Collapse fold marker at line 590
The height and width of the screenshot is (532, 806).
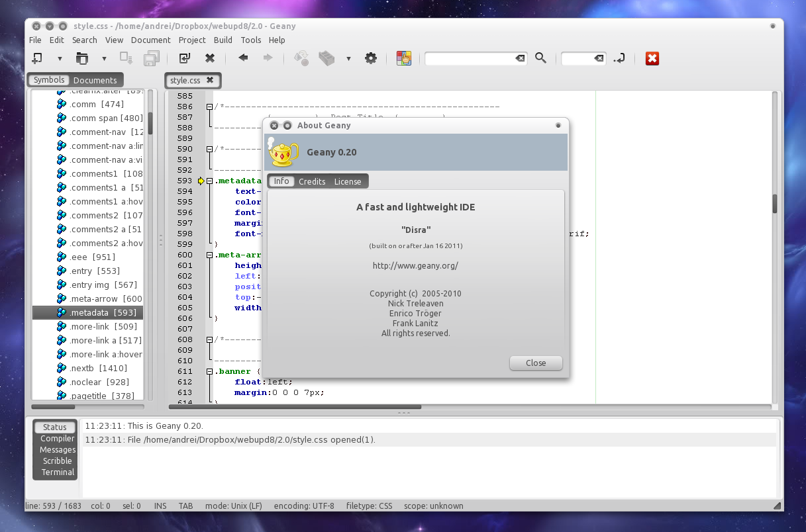point(209,149)
